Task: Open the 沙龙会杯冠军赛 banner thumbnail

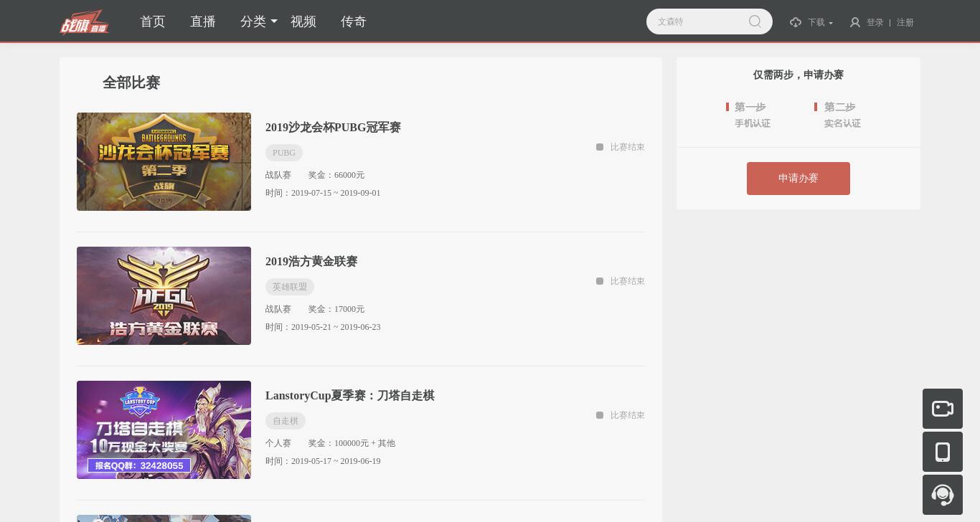Action: click(164, 161)
